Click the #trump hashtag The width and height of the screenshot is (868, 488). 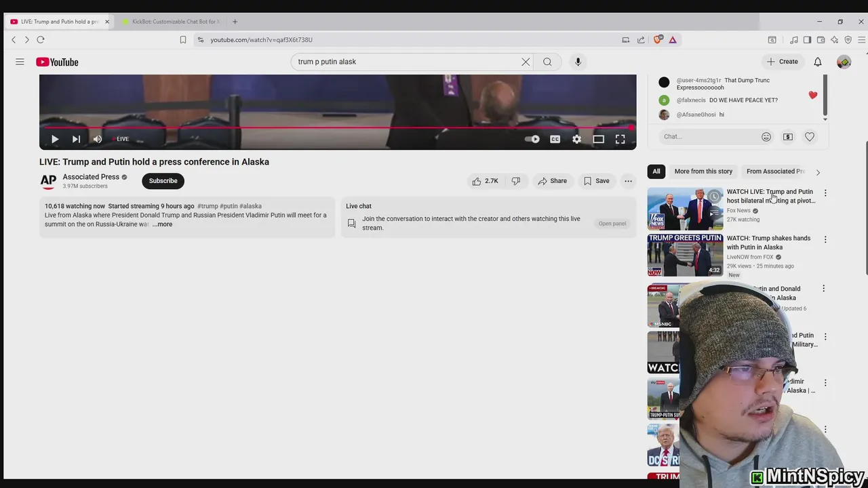coord(208,206)
